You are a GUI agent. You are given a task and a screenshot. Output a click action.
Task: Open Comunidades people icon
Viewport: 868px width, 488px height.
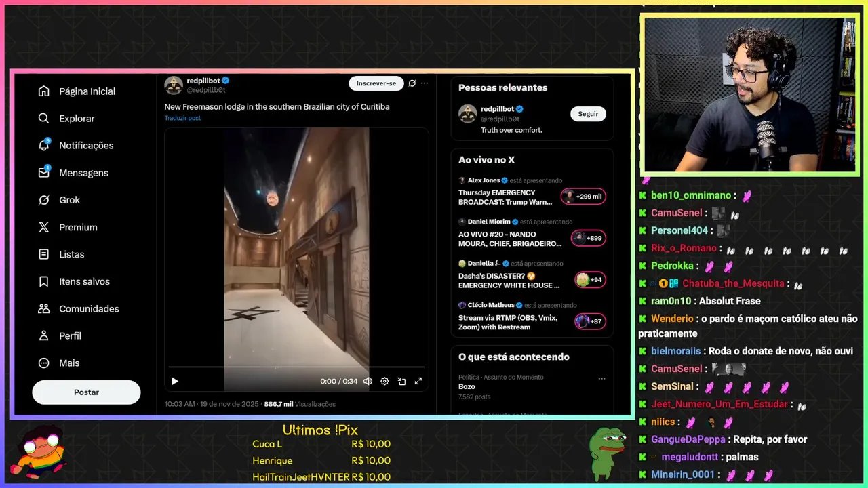[44, 308]
